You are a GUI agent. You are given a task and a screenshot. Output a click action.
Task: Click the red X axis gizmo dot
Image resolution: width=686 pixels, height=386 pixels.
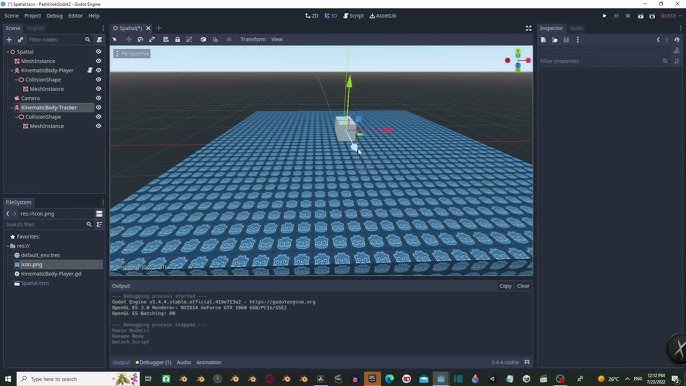528,60
